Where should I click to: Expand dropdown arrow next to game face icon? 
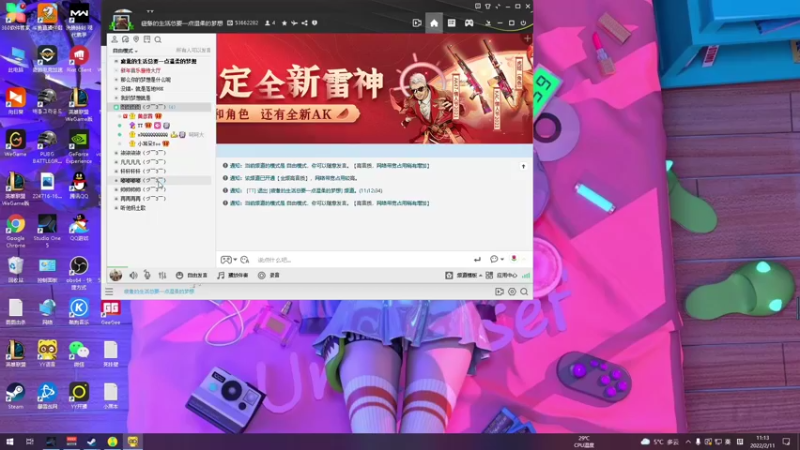tap(235, 260)
